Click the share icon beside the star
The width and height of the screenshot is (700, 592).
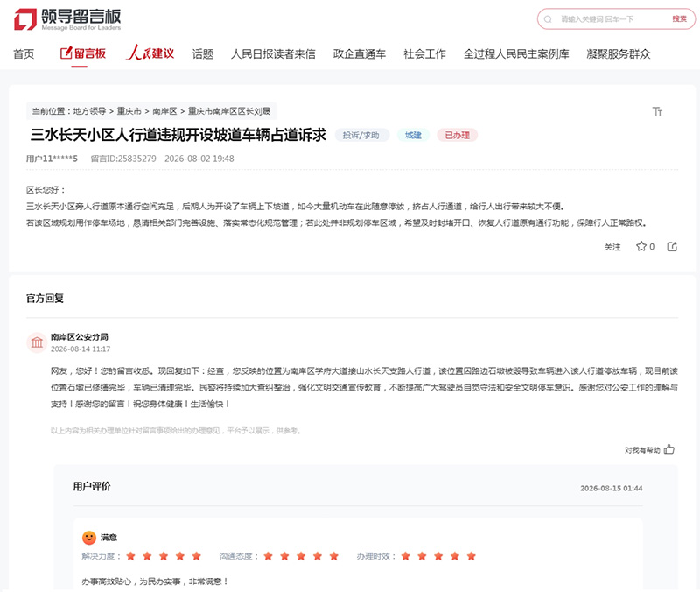click(x=672, y=246)
